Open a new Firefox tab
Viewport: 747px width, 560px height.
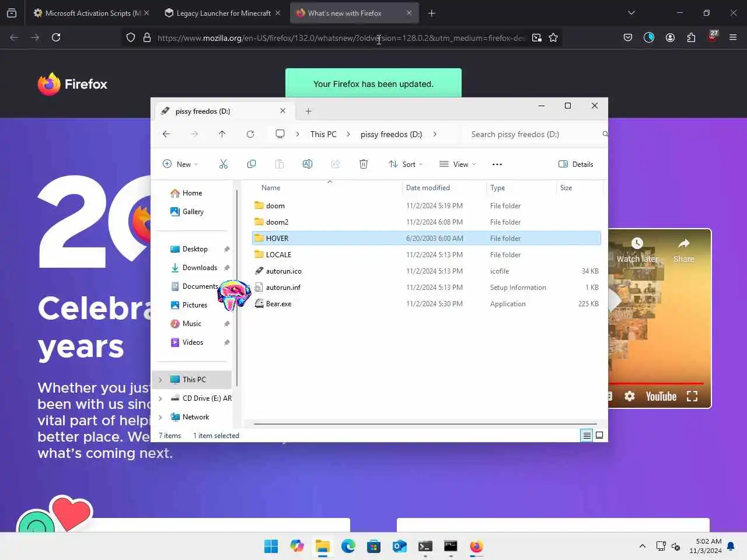(432, 13)
